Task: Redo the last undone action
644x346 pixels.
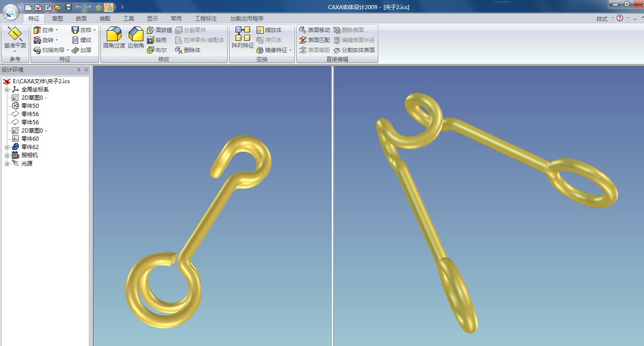Action: pos(88,7)
